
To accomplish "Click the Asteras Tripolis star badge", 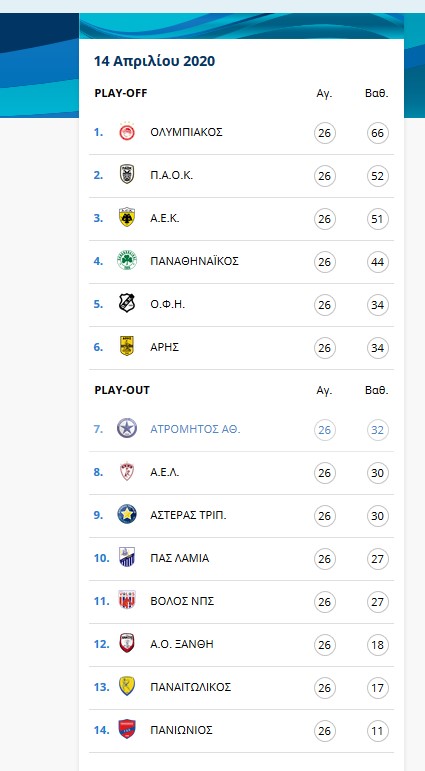I will pos(127,515).
